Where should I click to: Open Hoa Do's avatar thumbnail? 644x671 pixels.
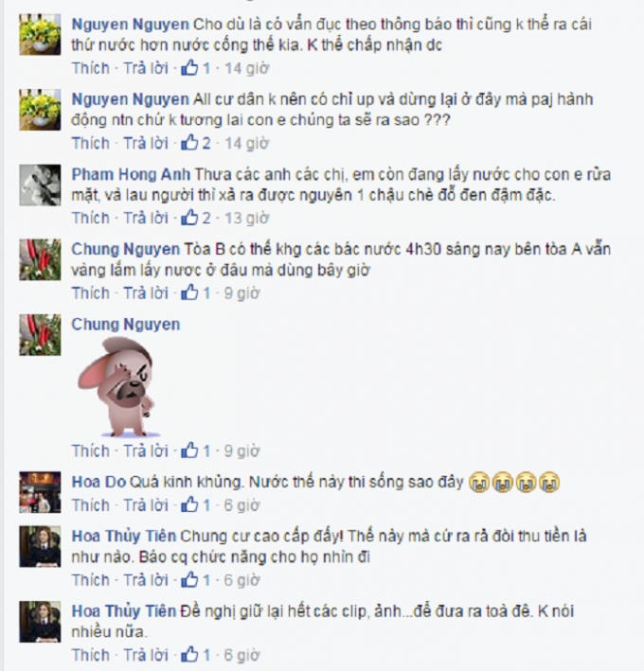[40, 492]
